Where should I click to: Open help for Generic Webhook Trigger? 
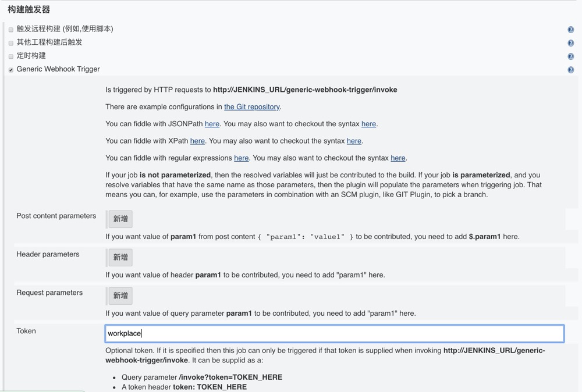coord(570,70)
